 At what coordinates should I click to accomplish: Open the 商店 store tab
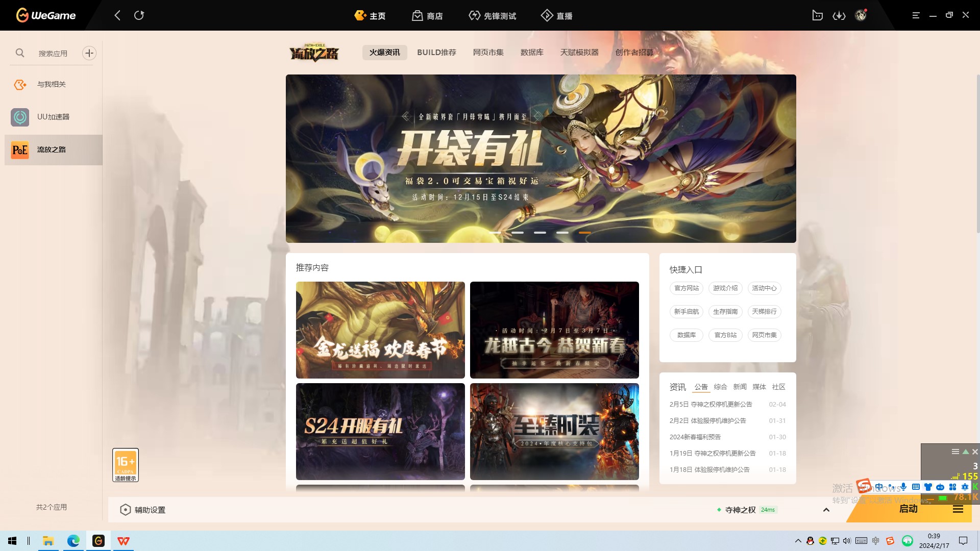tap(427, 16)
